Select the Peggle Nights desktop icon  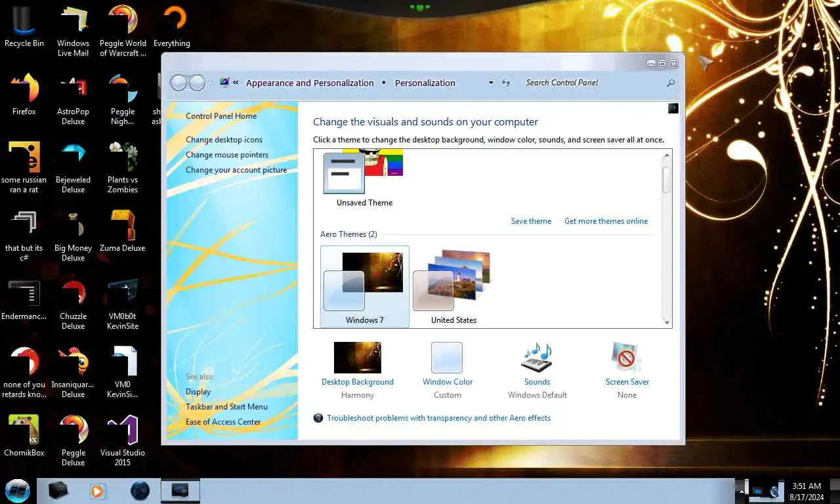123,100
